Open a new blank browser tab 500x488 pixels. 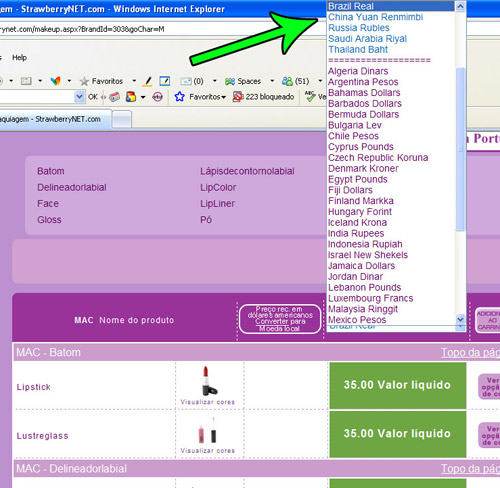[x=122, y=120]
